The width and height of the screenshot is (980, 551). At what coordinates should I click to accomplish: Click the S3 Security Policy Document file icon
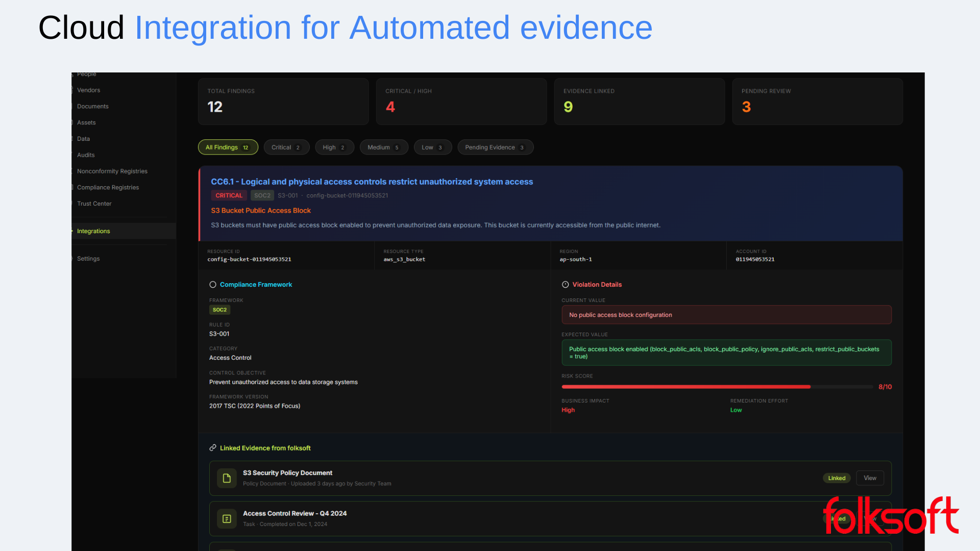coord(227,478)
